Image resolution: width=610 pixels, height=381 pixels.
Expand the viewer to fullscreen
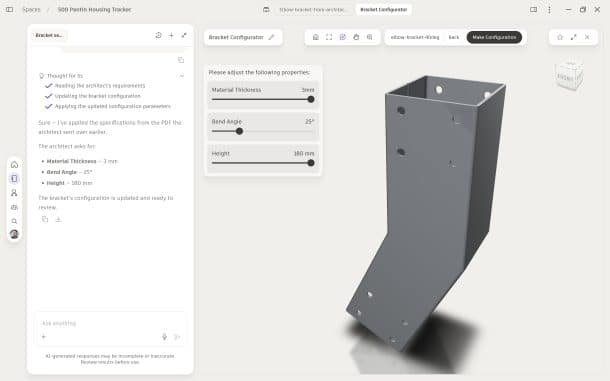pos(573,37)
